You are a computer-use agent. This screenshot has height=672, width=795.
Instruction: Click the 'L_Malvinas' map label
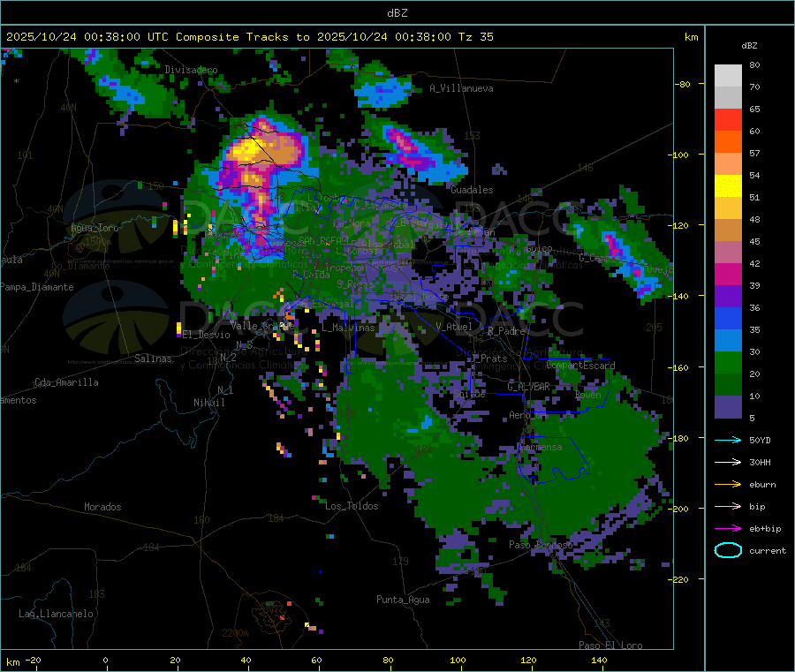tap(348, 328)
